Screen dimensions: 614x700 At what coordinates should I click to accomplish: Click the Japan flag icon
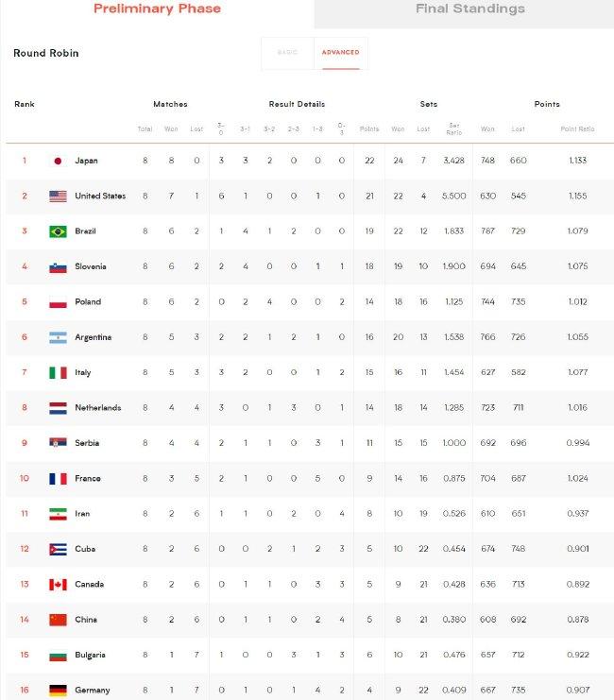(x=58, y=161)
